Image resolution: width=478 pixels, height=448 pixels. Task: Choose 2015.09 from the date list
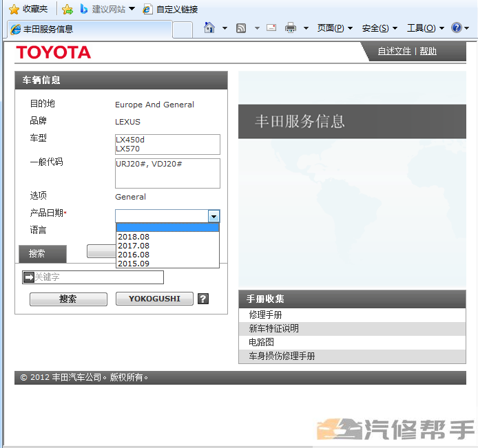167,264
